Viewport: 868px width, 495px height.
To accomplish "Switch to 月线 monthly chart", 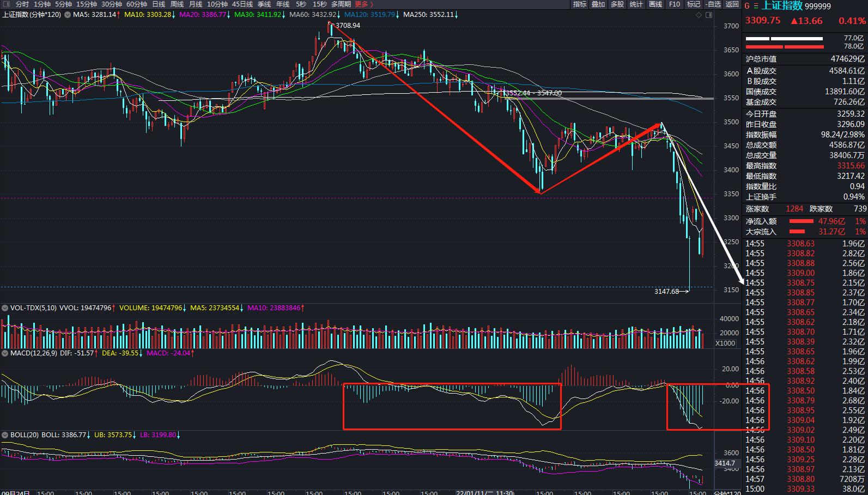I will 195,4.
